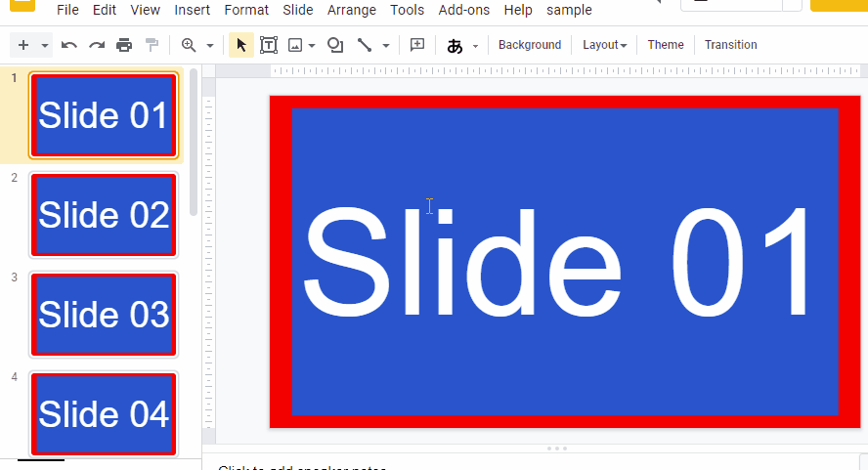This screenshot has width=868, height=470.
Task: Open new slide layout dropdown arrow
Action: click(45, 45)
